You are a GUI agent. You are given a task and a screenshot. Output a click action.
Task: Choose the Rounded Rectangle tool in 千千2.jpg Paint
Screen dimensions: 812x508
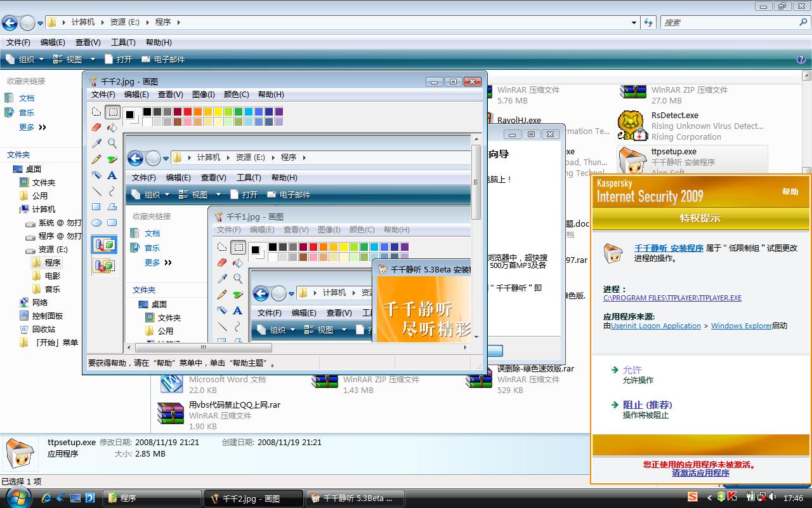(x=112, y=222)
